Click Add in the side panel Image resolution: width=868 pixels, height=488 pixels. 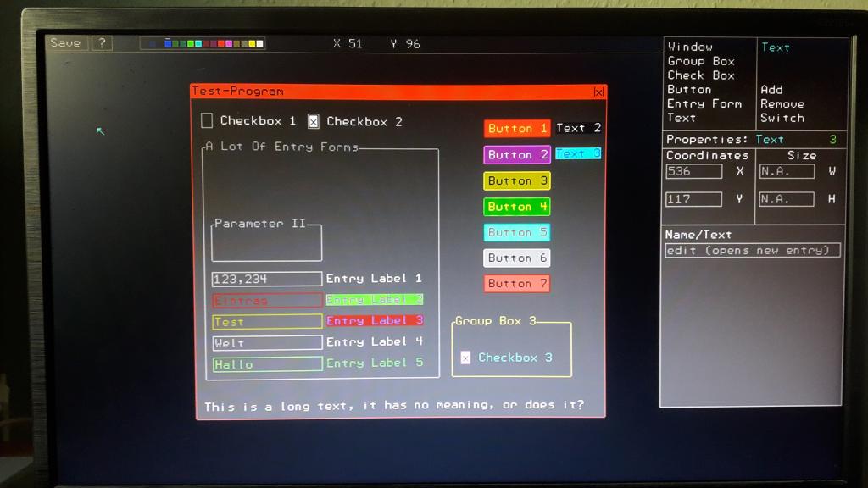(x=771, y=90)
